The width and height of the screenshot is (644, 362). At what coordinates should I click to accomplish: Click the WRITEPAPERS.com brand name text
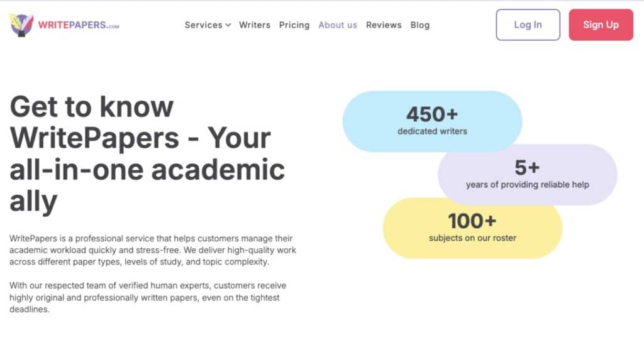(78, 25)
